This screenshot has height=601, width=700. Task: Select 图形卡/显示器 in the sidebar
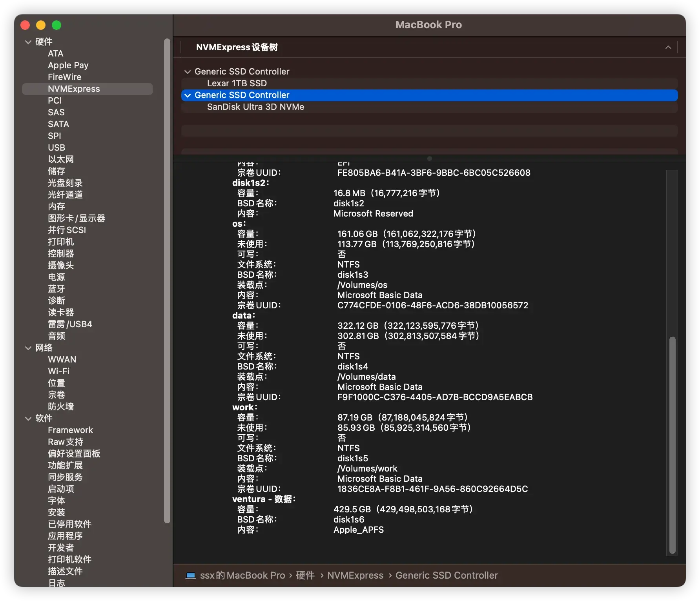pos(77,219)
